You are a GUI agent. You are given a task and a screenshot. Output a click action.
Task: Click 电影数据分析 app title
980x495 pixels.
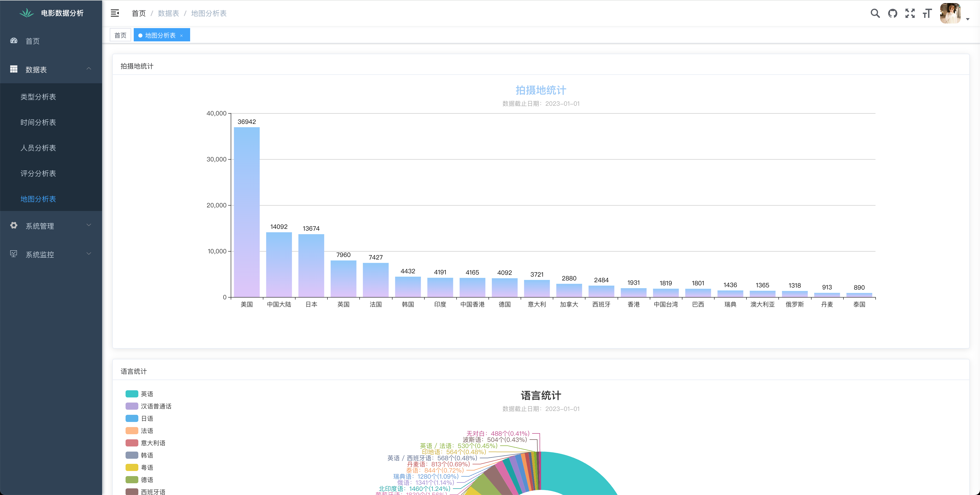pyautogui.click(x=62, y=13)
